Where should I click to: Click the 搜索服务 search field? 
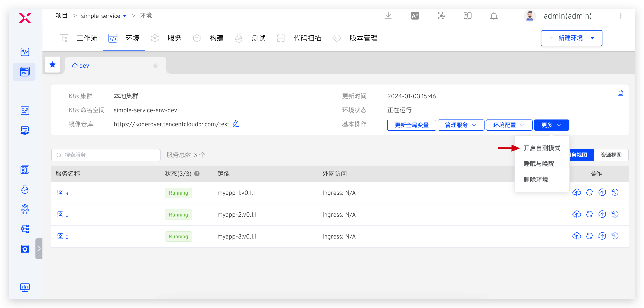click(106, 155)
